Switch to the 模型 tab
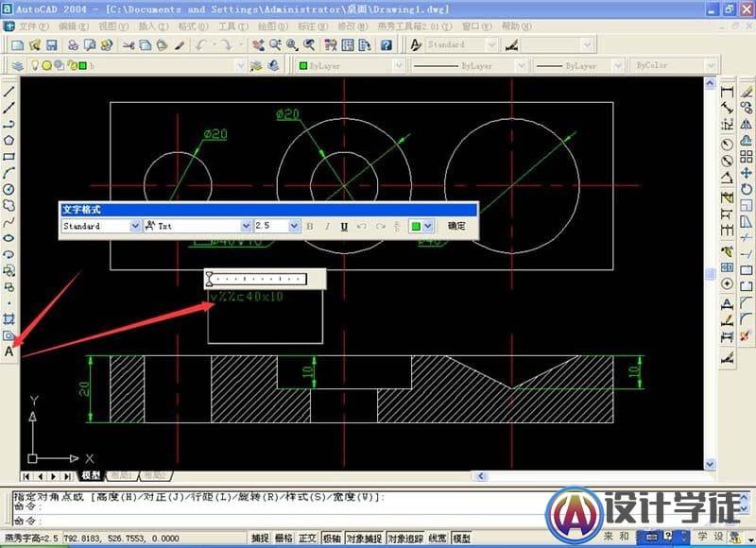Image resolution: width=756 pixels, height=548 pixels. [x=91, y=475]
